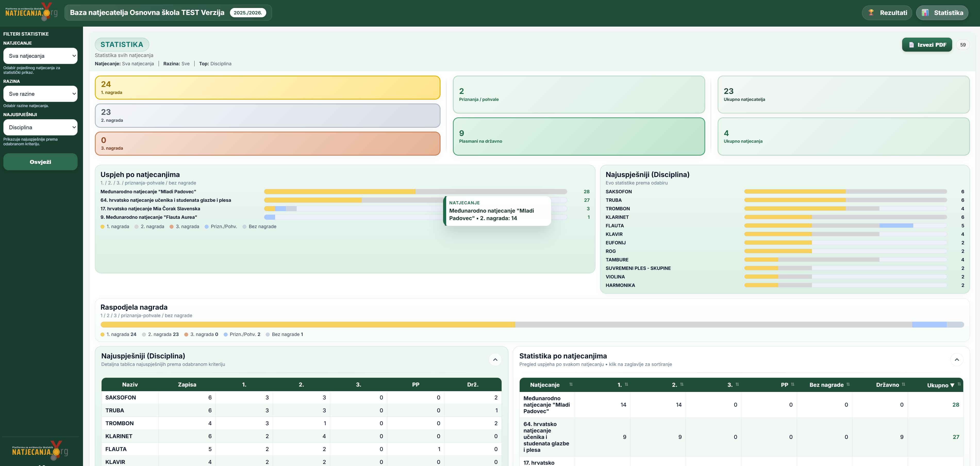The height and width of the screenshot is (466, 980).
Task: Click the chart icon in Statistika tab
Action: pos(925,13)
